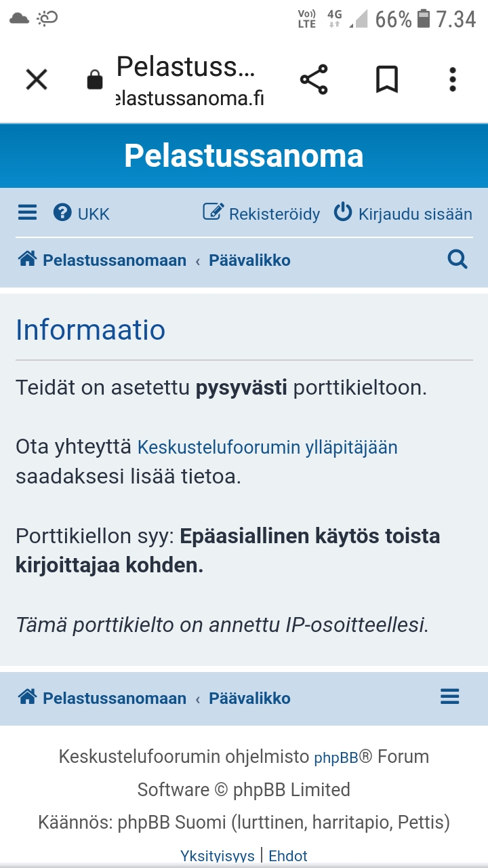Viewport: 488px width, 868px height.
Task: Tap Pelastussanomaan in bottom breadcrumb
Action: (102, 698)
